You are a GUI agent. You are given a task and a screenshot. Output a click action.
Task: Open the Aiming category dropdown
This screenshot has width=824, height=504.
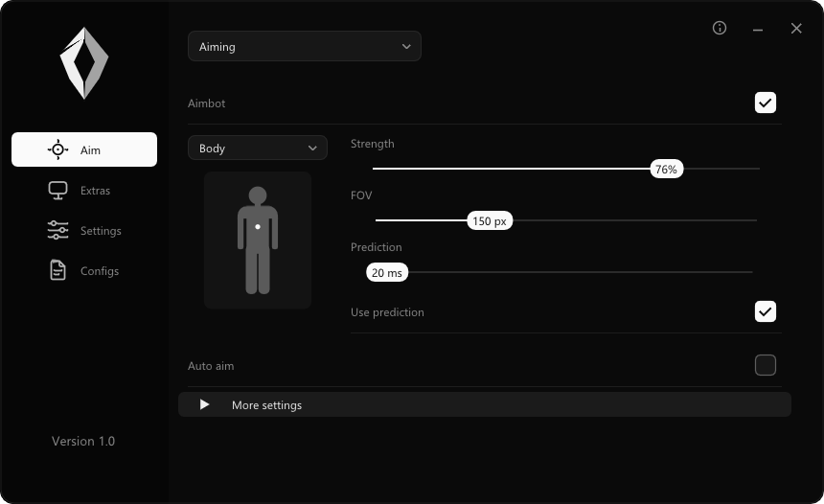tap(305, 46)
